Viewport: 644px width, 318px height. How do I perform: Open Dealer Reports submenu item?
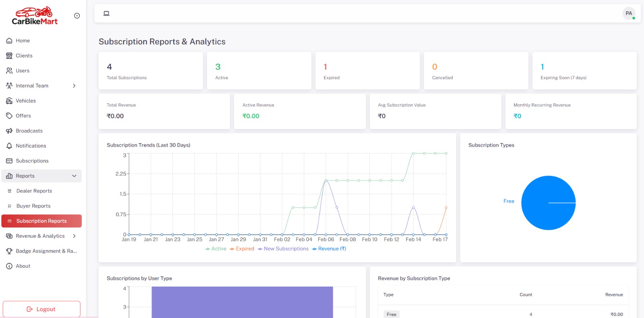[x=41, y=191]
